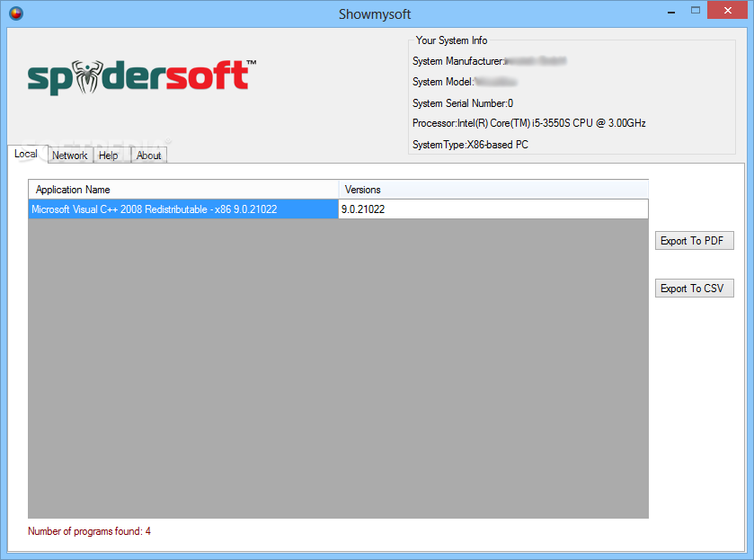Click the System Manufacturer label

[457, 61]
